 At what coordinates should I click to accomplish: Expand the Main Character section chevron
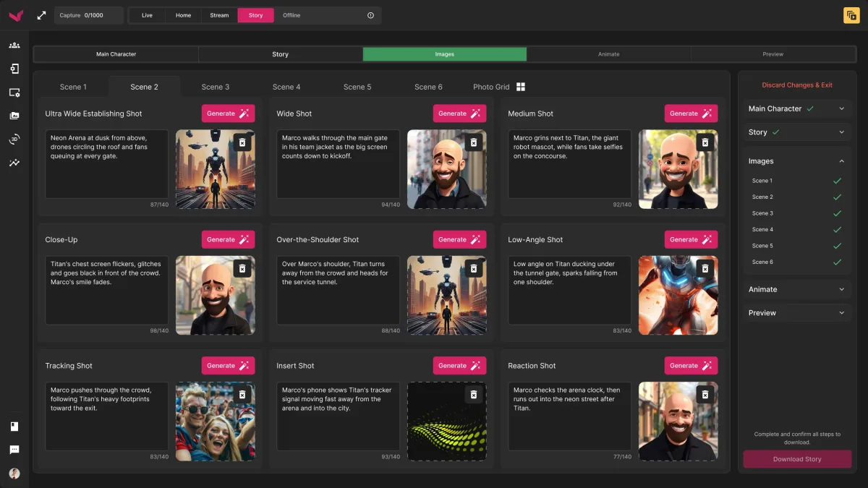[x=841, y=108]
